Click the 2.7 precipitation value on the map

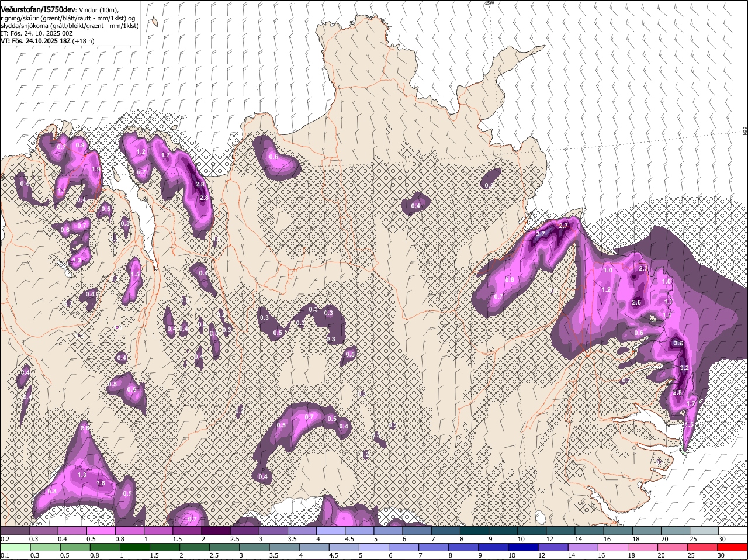coord(564,226)
